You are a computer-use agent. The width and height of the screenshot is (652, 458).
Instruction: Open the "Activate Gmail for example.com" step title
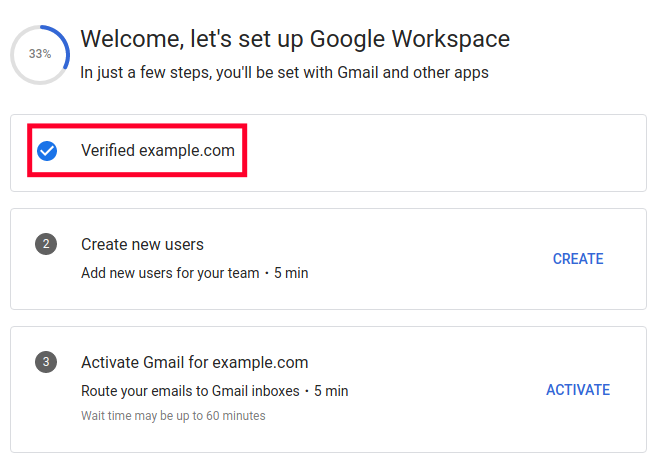194,362
